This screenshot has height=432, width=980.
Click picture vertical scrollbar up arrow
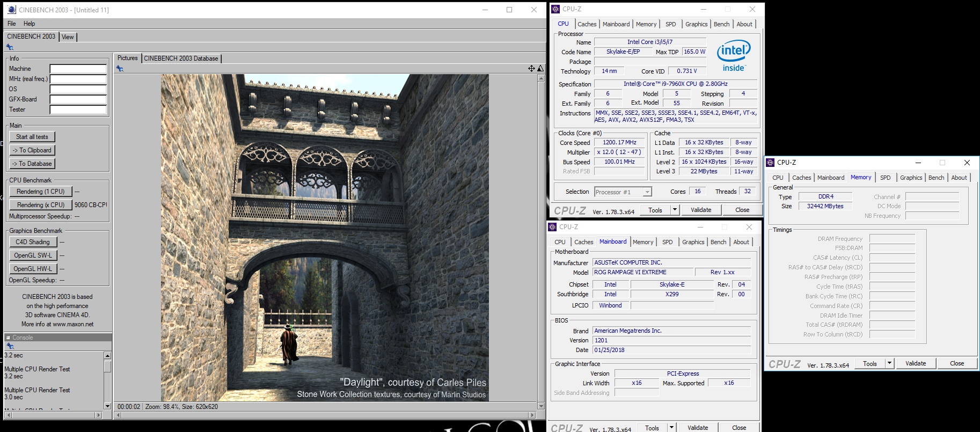541,78
